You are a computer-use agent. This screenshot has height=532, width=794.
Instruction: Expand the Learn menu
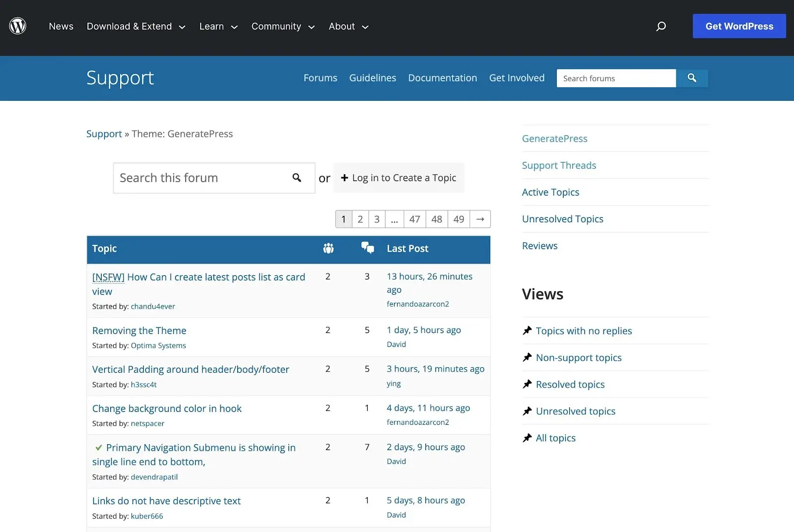(x=218, y=26)
